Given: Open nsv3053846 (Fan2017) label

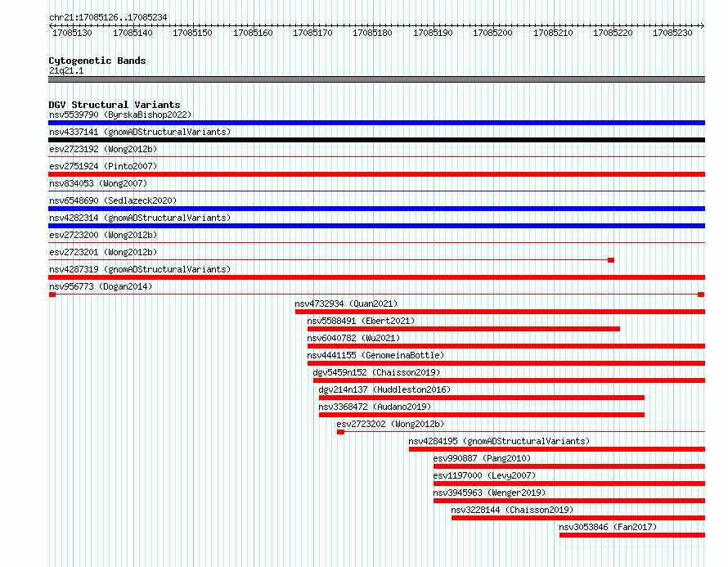Looking at the screenshot, I should [x=608, y=527].
